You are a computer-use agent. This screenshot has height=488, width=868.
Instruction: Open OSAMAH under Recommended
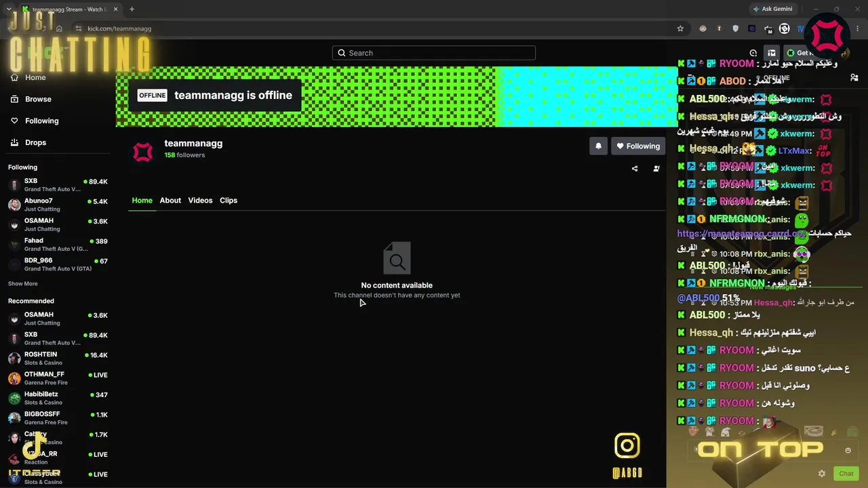[x=58, y=319]
